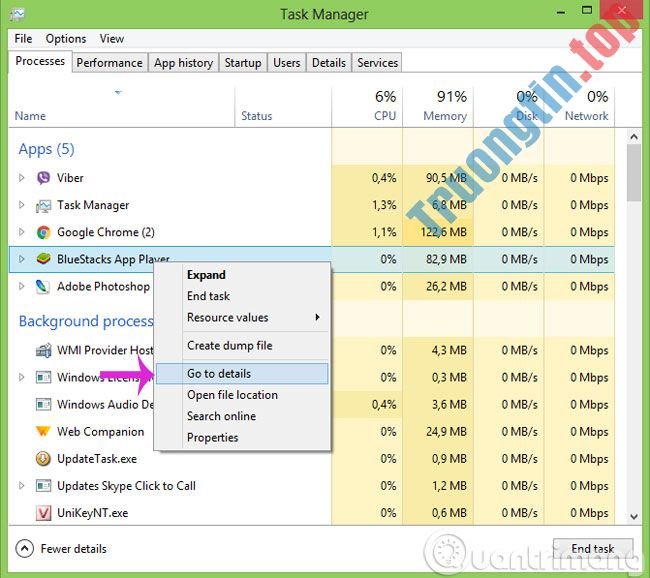The width and height of the screenshot is (650, 578).
Task: Expand the Task Manager process group
Action: [x=22, y=205]
